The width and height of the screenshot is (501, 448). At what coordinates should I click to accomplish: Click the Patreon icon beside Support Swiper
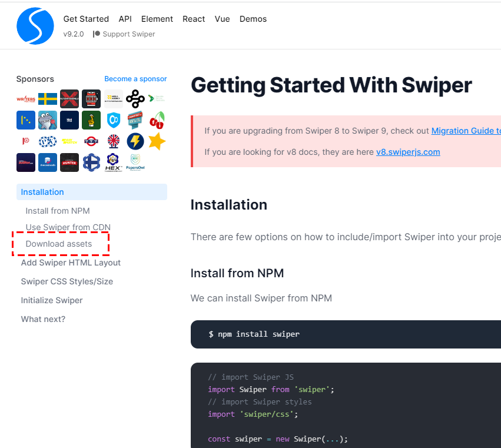[97, 34]
